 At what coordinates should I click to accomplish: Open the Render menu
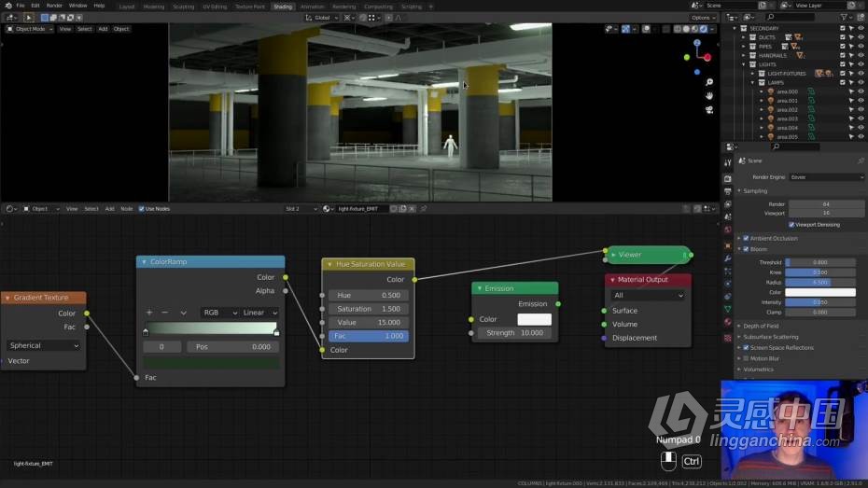pos(54,6)
